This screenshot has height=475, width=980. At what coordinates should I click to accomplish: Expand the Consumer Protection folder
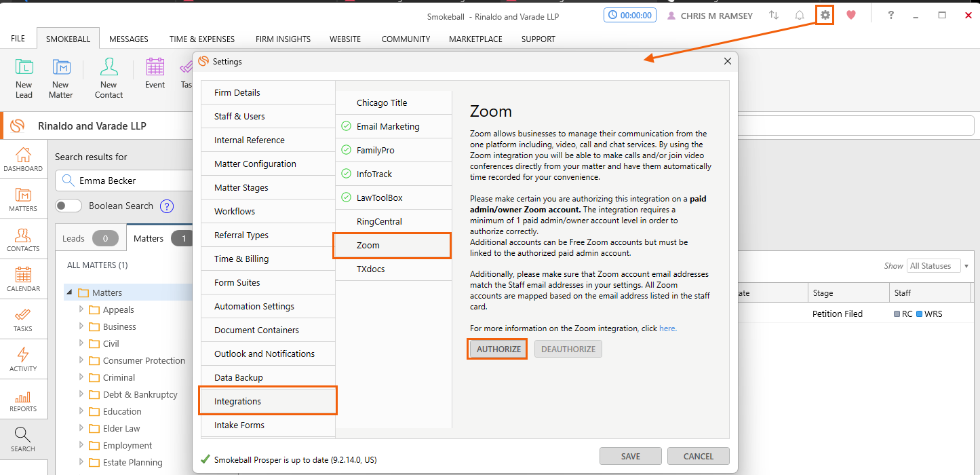pyautogui.click(x=81, y=360)
